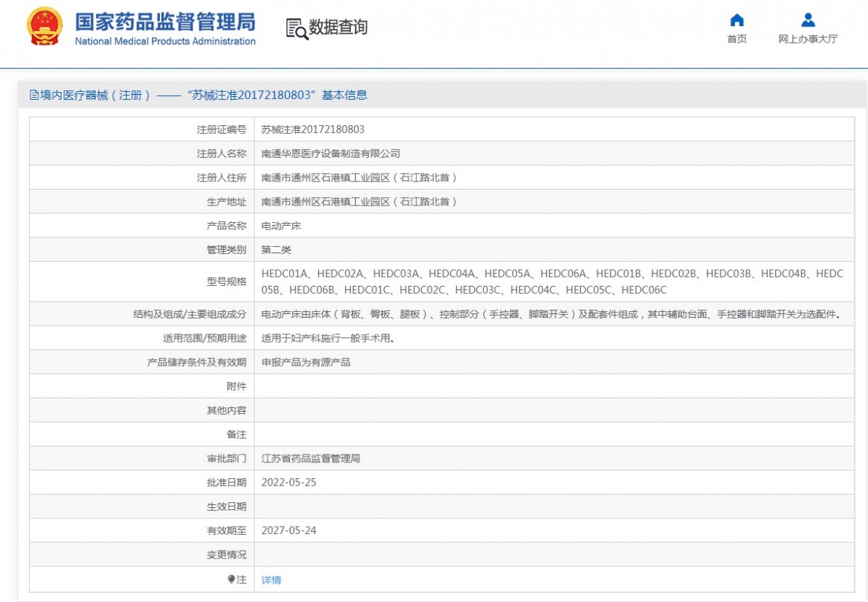Open the 网上办事大厅 navigation label
This screenshot has height=602, width=868.
808,39
